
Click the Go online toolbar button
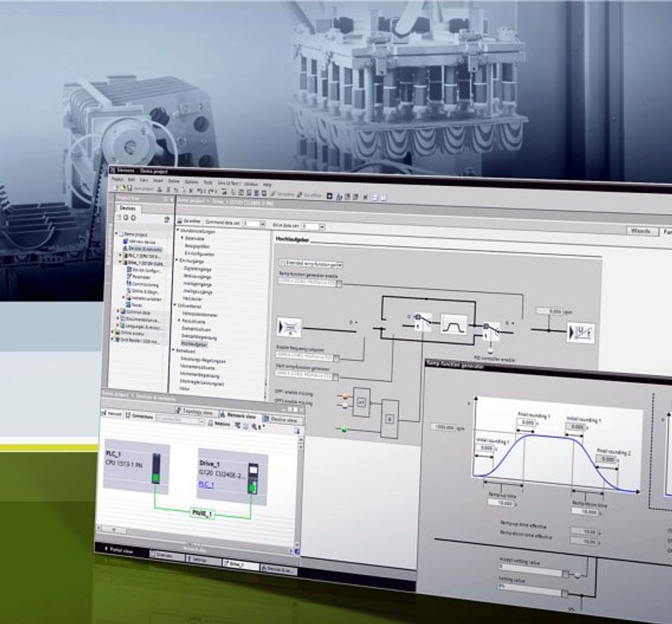(x=282, y=194)
